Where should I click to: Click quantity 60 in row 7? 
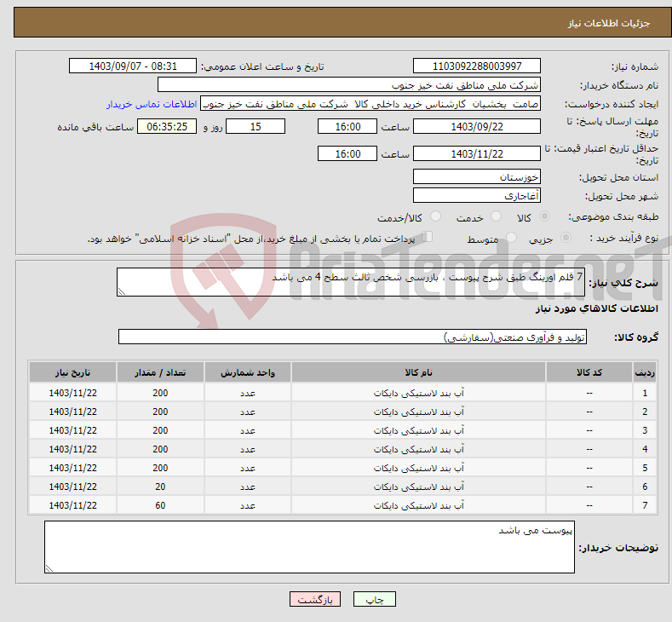click(x=160, y=505)
